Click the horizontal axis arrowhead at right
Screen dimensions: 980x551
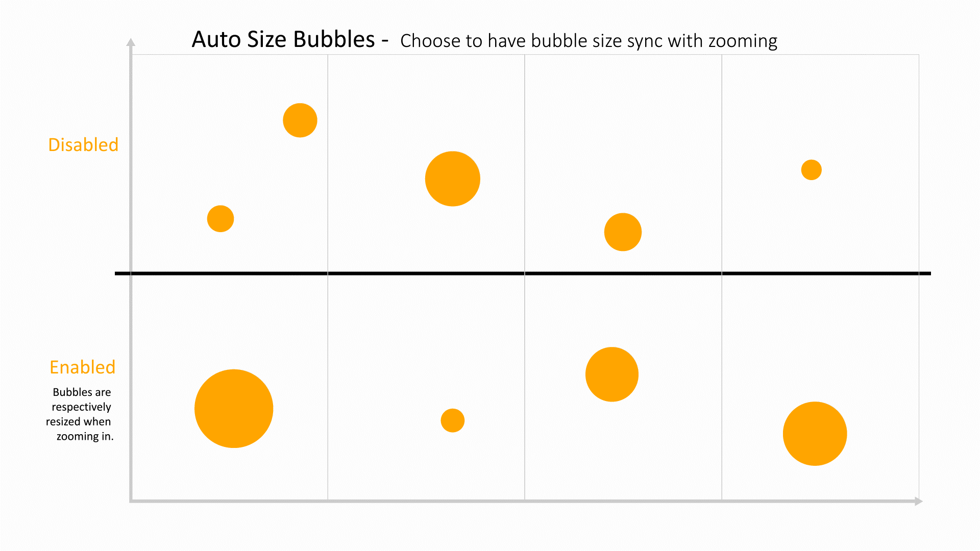919,502
